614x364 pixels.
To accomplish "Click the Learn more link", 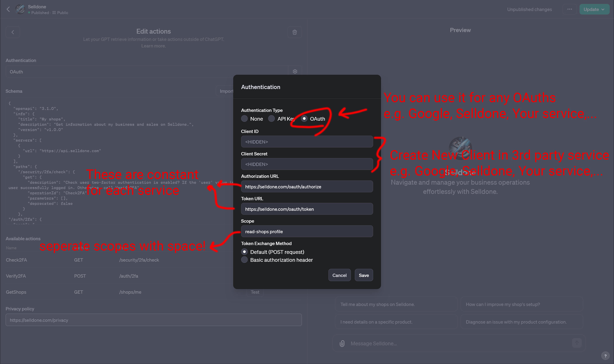I will tap(153, 46).
